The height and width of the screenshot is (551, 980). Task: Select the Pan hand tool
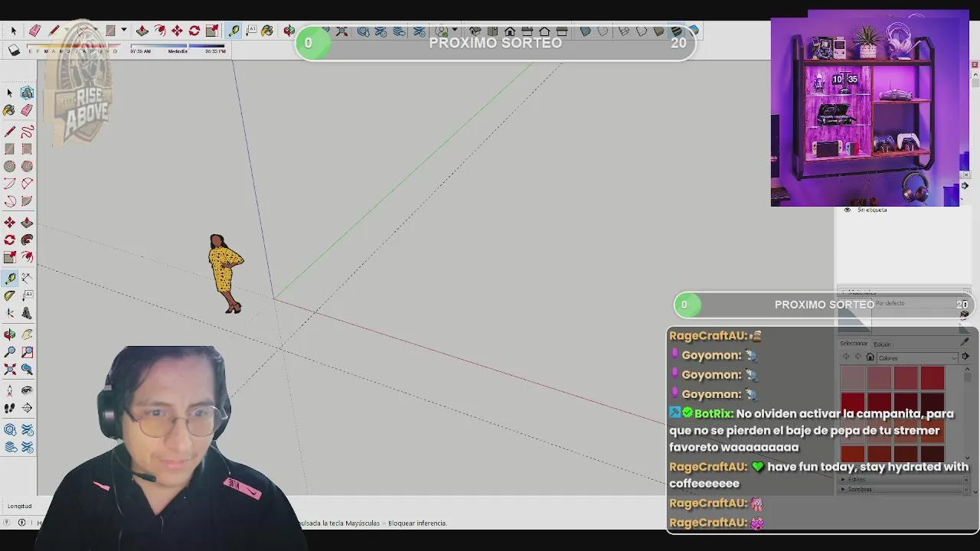27,334
